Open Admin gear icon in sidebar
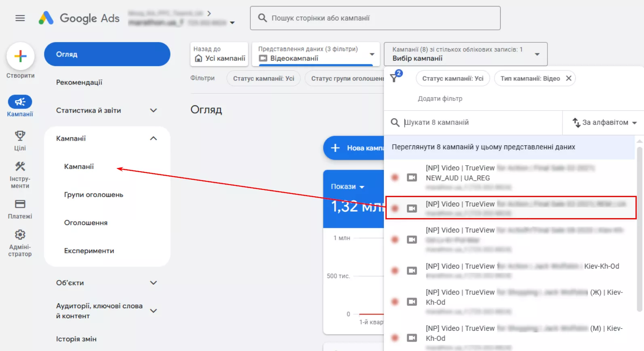Image resolution: width=644 pixels, height=351 pixels. (x=20, y=235)
